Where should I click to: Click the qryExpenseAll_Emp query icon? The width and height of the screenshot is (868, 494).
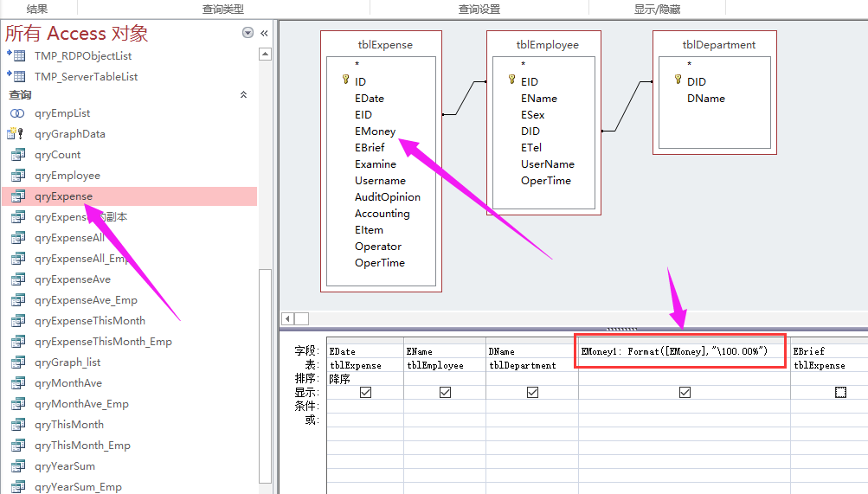(x=18, y=259)
